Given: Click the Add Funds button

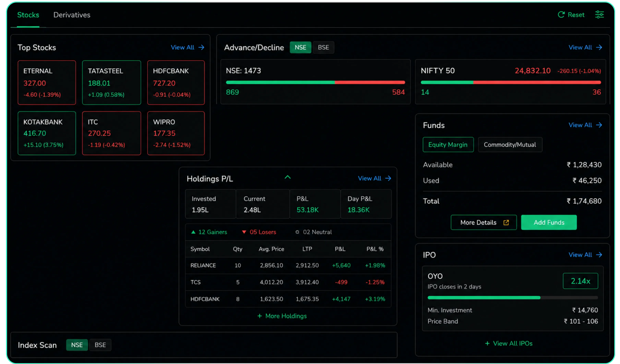Looking at the screenshot, I should (549, 223).
